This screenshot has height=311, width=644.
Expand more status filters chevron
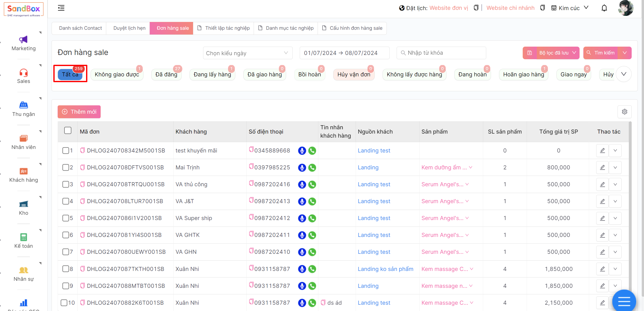point(624,74)
